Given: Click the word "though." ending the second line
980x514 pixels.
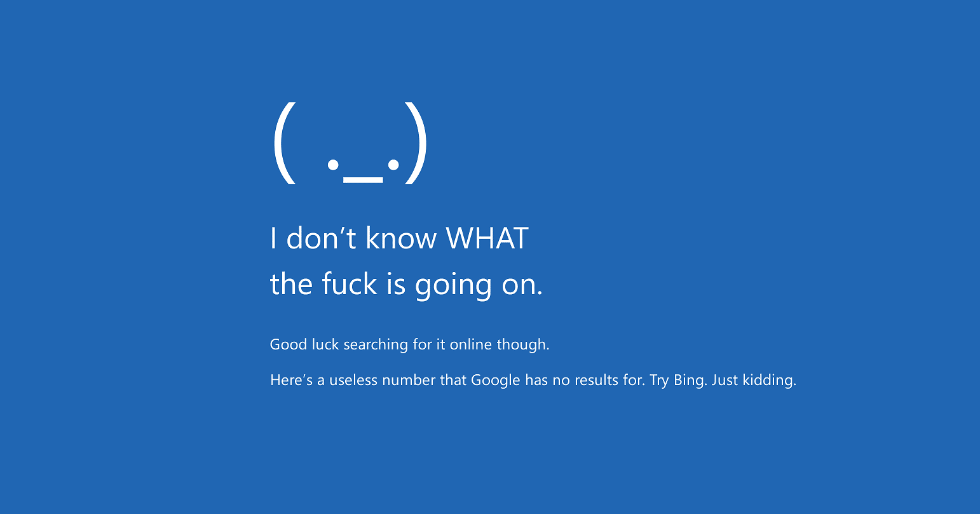Looking at the screenshot, I should (x=523, y=346).
